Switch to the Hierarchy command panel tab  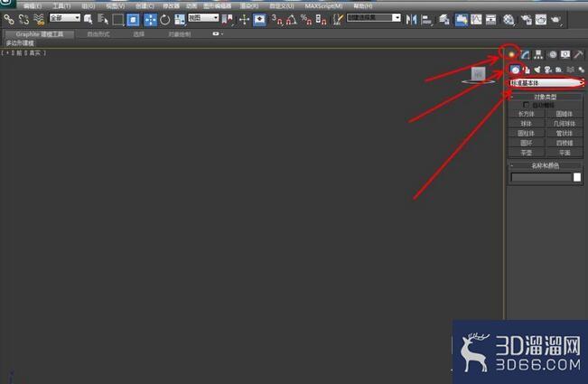pos(538,55)
